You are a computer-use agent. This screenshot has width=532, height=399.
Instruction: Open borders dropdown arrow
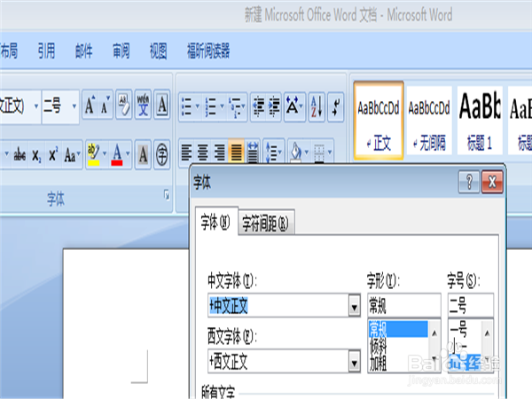[x=330, y=152]
